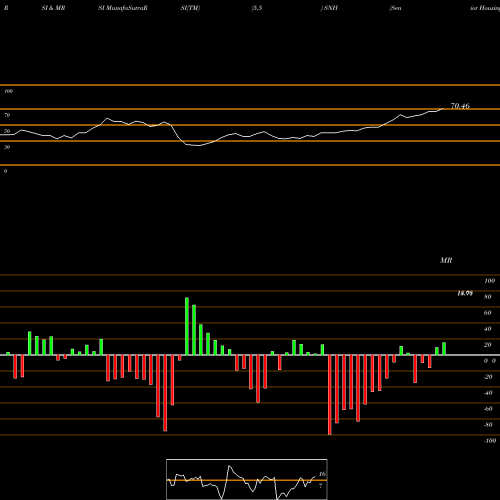Click the 30 level label on RSI axis
This screenshot has height=500, width=500.
pyautogui.click(x=7, y=147)
